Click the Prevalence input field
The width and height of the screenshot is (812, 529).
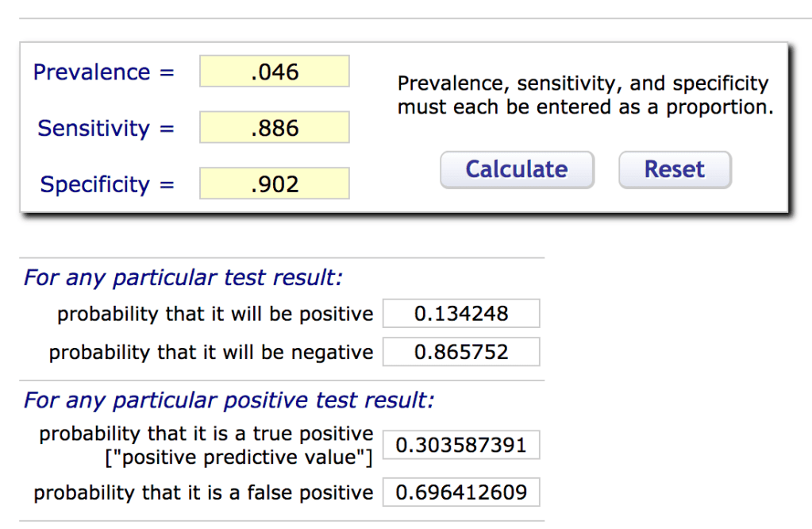pyautogui.click(x=274, y=71)
